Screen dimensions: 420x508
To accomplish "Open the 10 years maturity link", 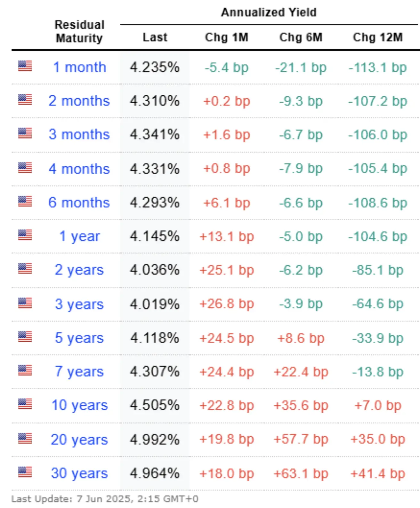I will point(79,405).
